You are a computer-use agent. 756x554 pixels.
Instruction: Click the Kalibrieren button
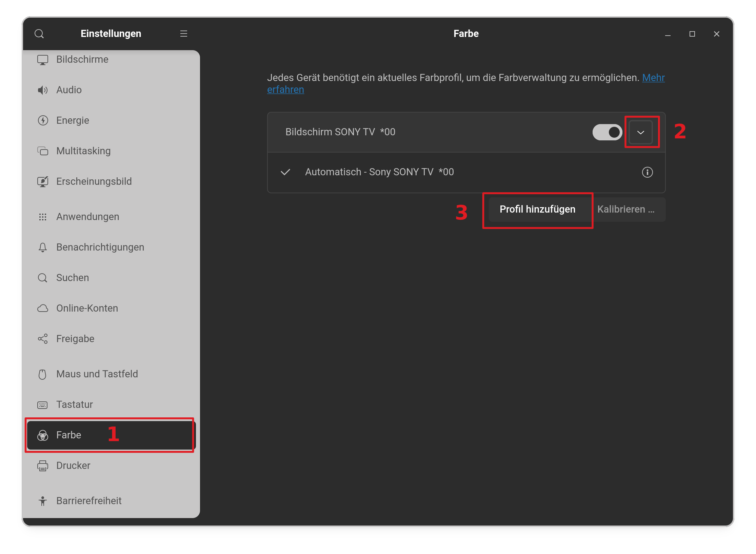[x=626, y=210]
